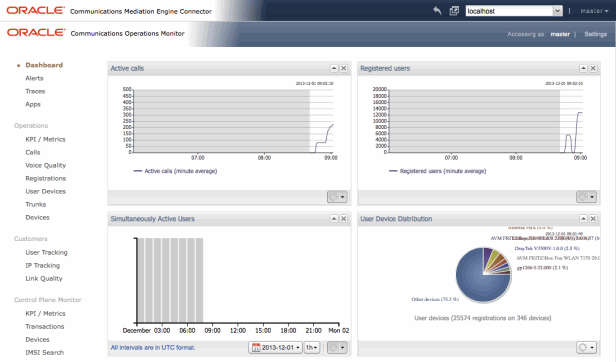Select Dashboard in the sidebar
The width and height of the screenshot is (616, 362).
click(x=44, y=65)
